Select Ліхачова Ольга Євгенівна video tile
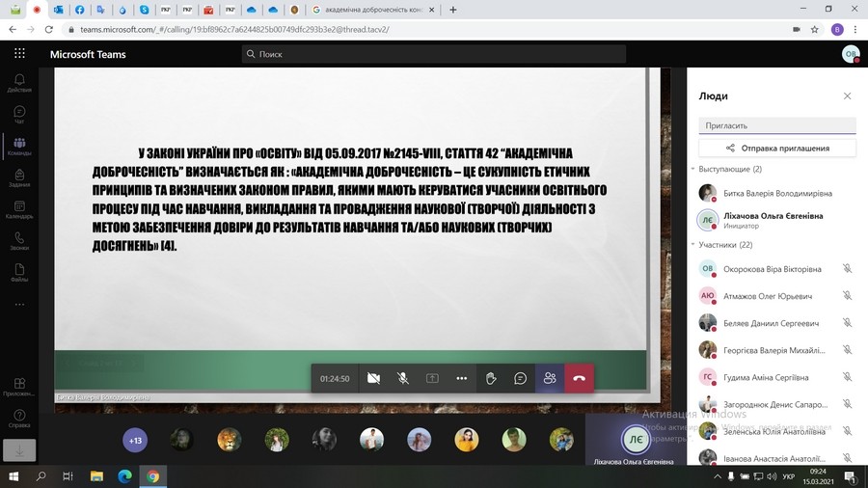Screen dimensions: 868x488 click(x=636, y=440)
